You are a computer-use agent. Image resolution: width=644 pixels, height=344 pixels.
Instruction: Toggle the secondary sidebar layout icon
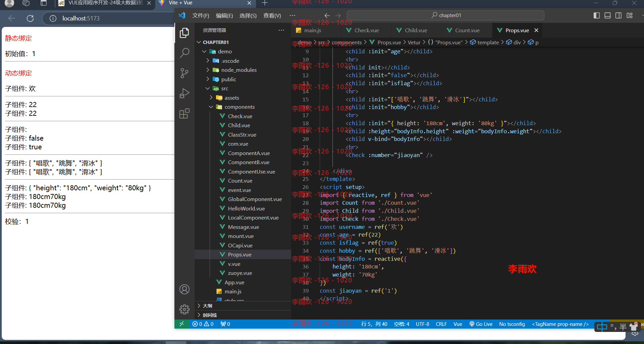[x=619, y=15]
